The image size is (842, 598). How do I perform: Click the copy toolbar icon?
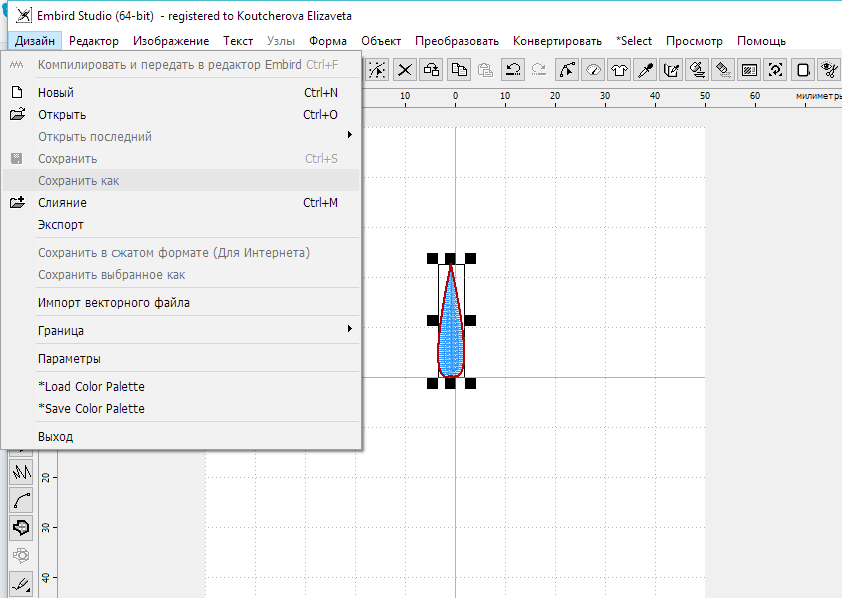[459, 70]
